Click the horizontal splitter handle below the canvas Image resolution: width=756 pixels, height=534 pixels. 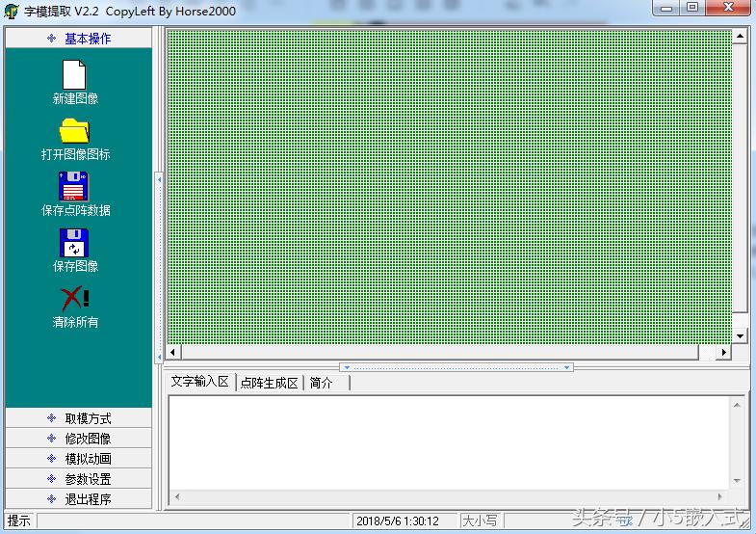click(x=457, y=367)
